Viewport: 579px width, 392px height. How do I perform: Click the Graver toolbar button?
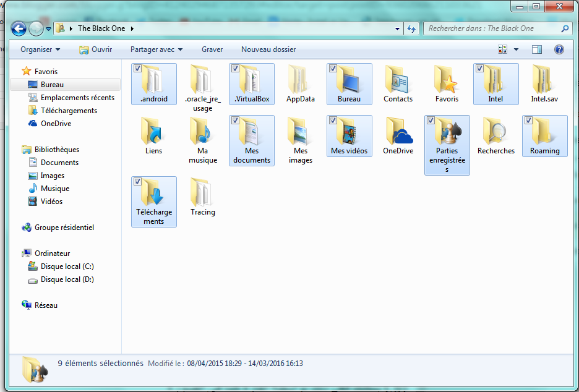[x=212, y=49]
